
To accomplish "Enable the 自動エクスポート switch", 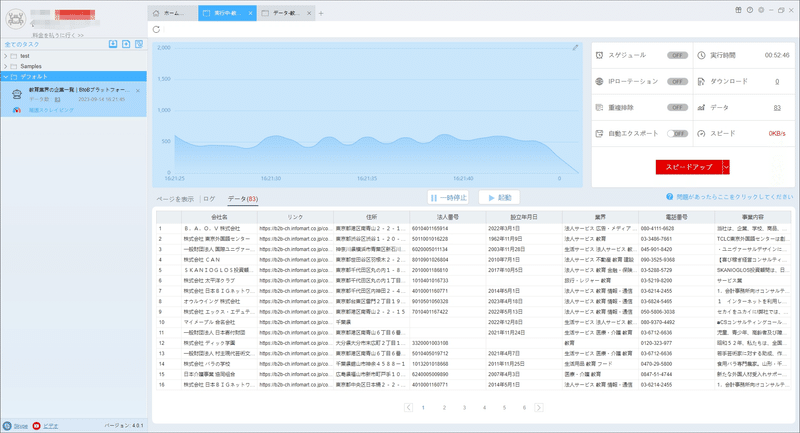I will click(678, 134).
